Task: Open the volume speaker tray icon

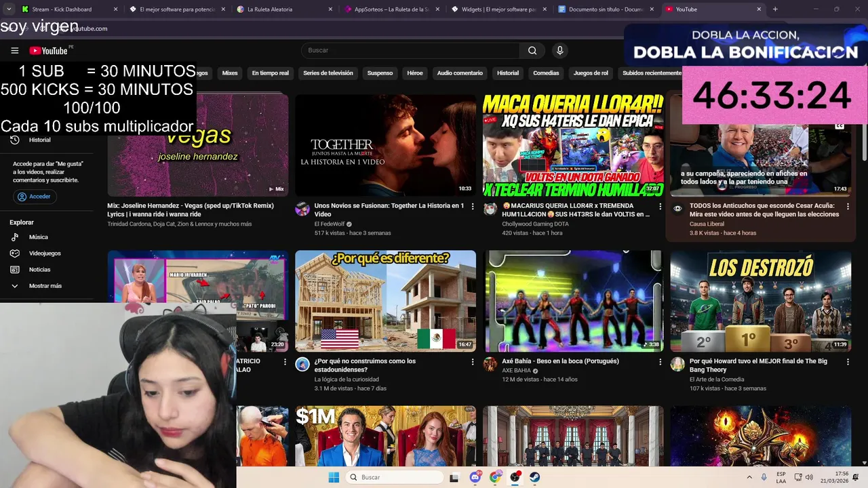Action: tap(809, 477)
